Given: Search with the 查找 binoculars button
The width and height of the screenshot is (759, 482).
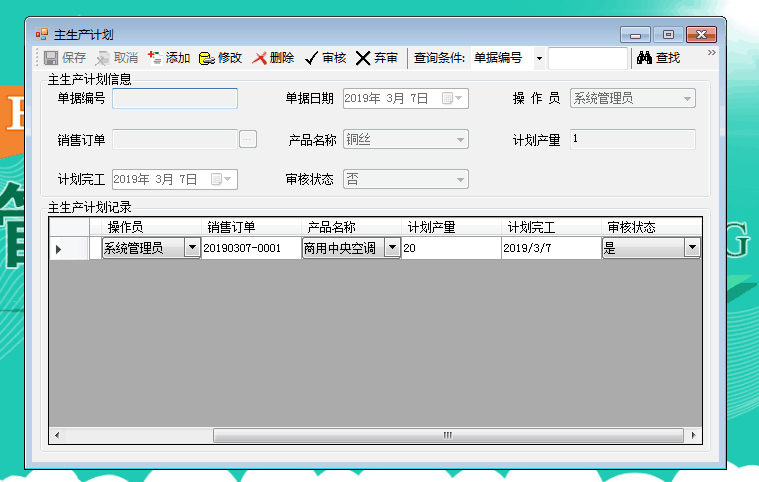Looking at the screenshot, I should pyautogui.click(x=659, y=58).
